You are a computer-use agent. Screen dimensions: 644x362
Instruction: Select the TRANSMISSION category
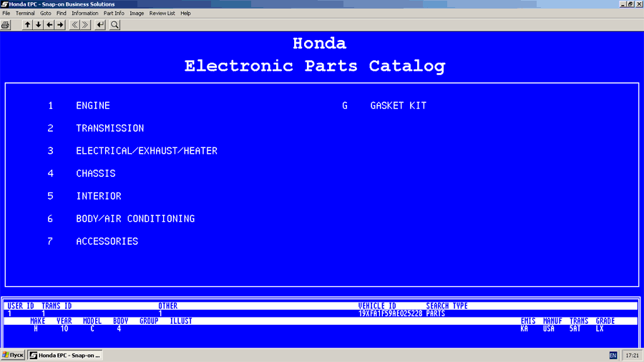(110, 129)
